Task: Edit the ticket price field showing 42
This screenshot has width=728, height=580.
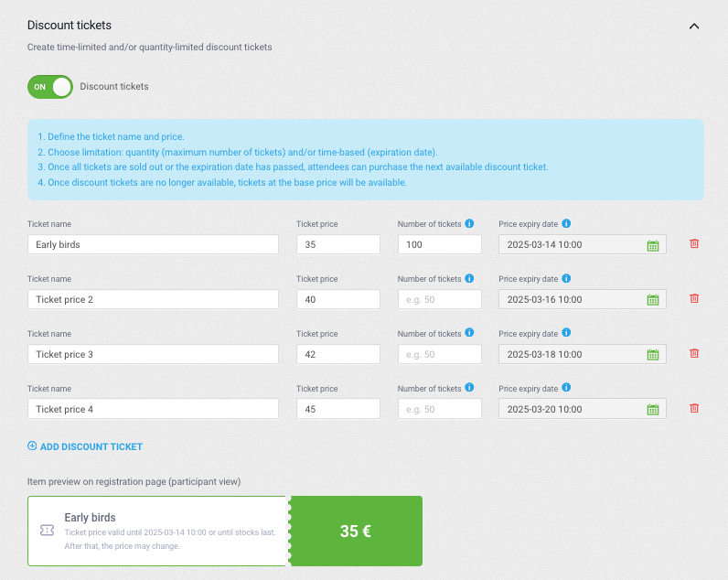Action: [338, 354]
